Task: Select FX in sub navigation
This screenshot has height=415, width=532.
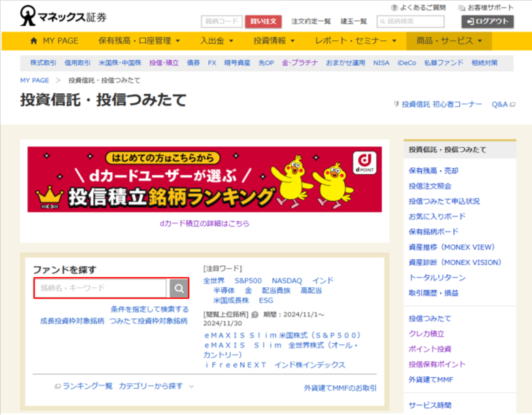Action: [x=212, y=63]
